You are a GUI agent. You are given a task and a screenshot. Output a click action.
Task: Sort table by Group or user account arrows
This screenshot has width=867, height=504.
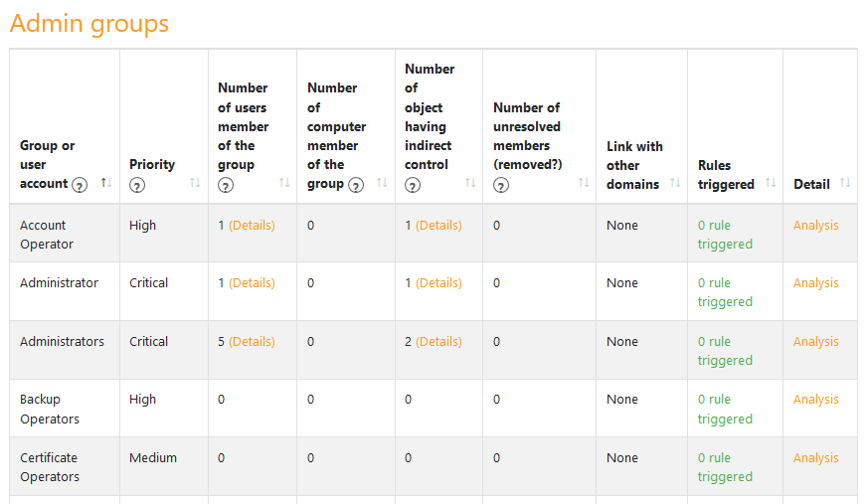106,183
